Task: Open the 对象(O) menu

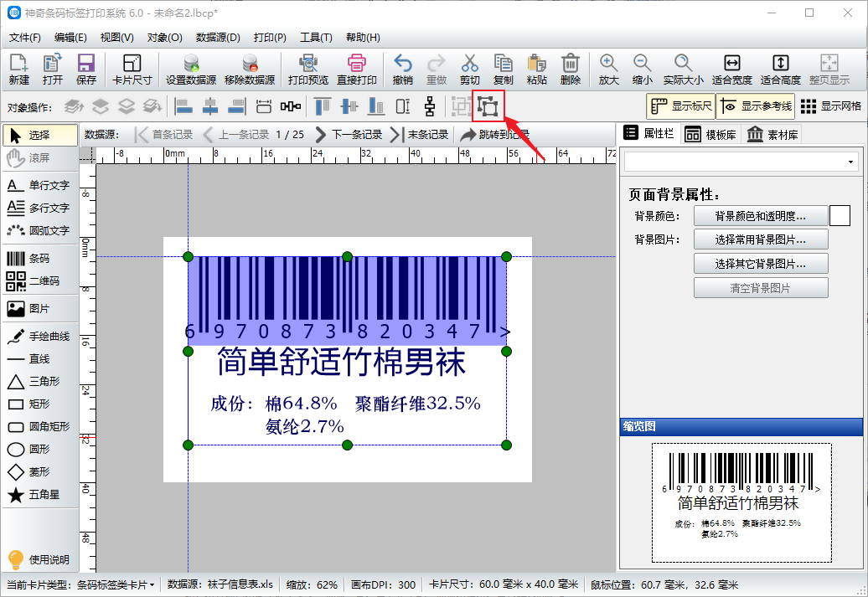Action: pyautogui.click(x=164, y=38)
